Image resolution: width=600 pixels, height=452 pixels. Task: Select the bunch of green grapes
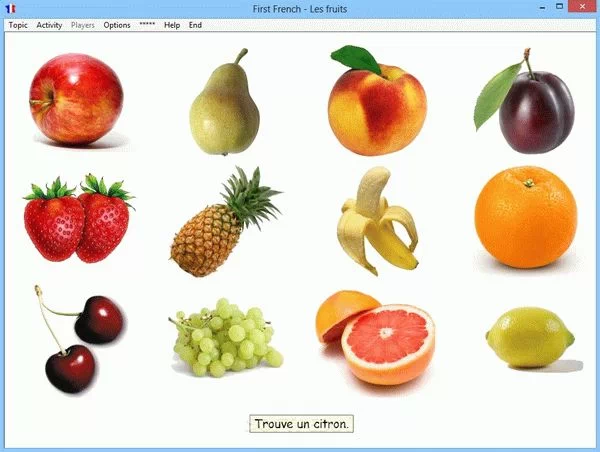(x=224, y=338)
